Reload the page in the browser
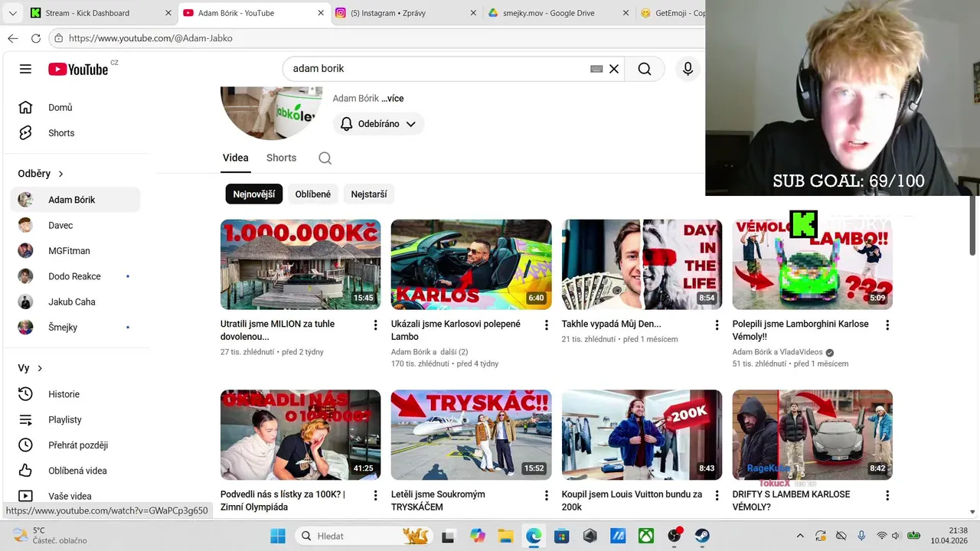Screen dimensions: 980x551 click(35, 38)
